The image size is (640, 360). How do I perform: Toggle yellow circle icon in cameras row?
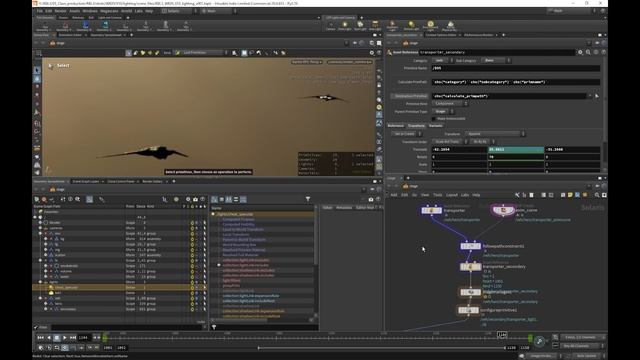point(192,228)
